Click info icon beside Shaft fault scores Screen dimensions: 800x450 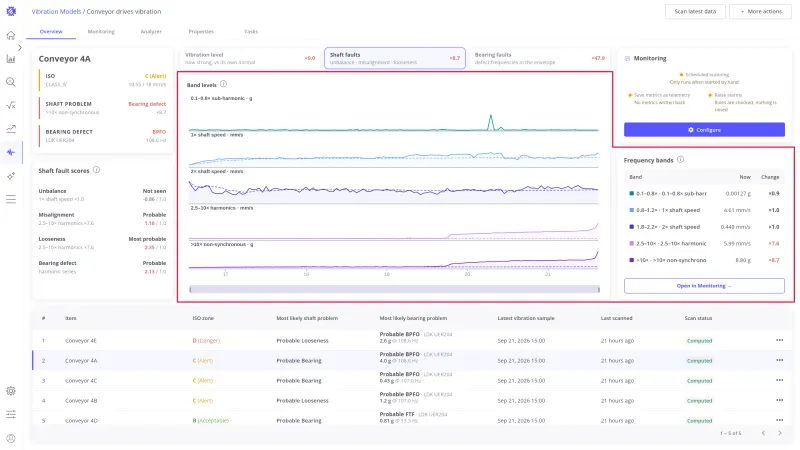[96, 170]
